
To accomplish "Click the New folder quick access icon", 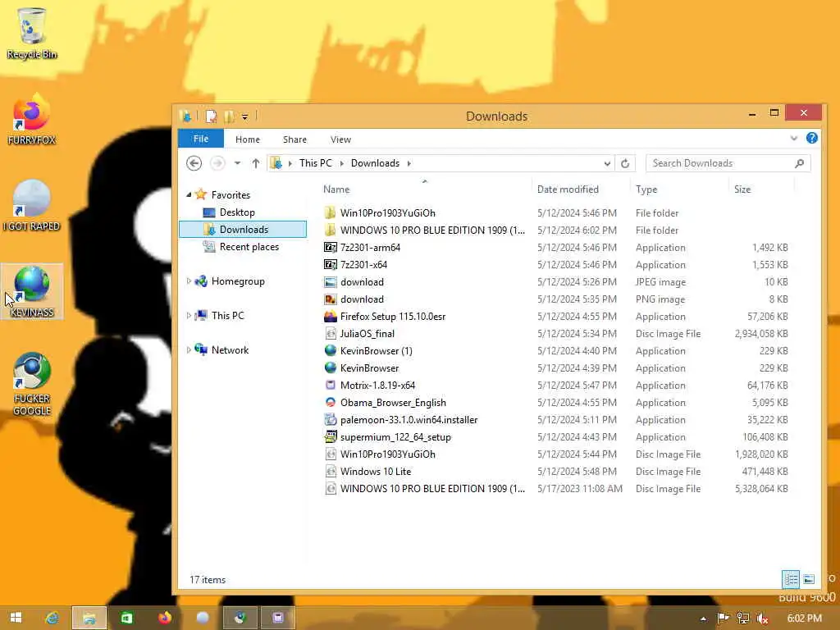I will click(x=229, y=116).
